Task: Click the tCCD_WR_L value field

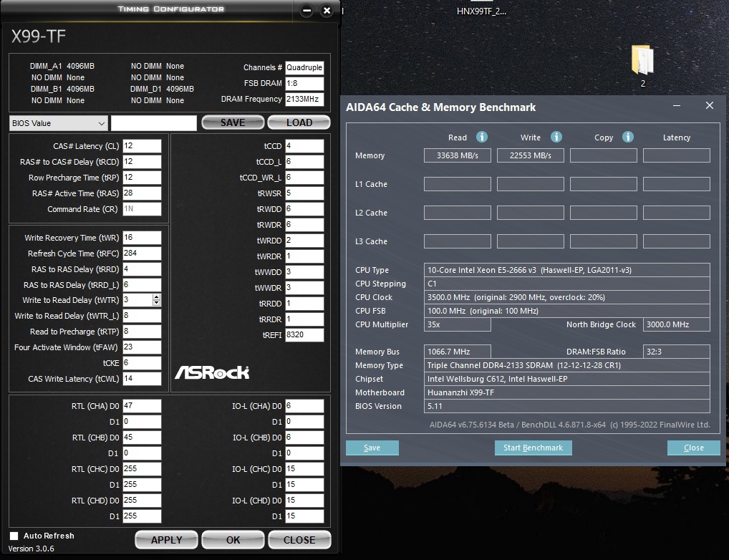Action: point(304,178)
